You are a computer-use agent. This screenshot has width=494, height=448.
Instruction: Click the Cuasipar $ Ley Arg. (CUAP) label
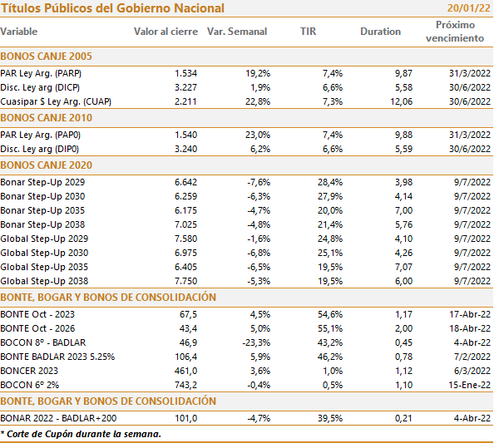point(56,101)
